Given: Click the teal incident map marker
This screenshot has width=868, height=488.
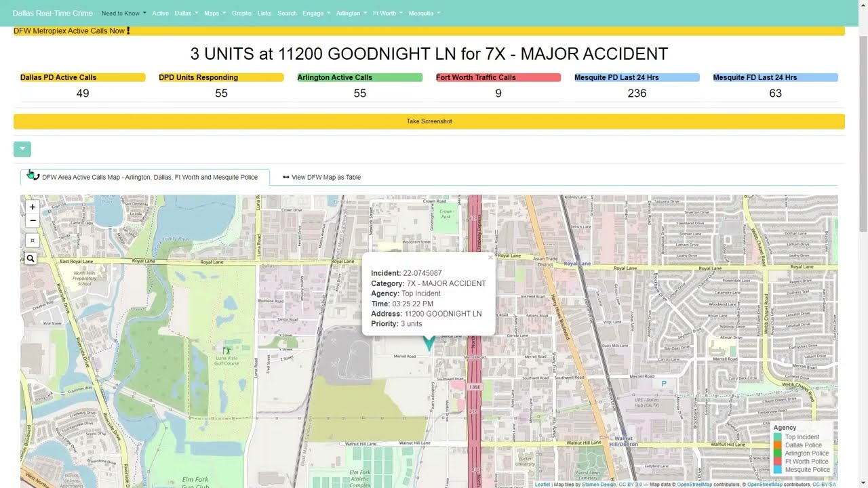Looking at the screenshot, I should pyautogui.click(x=429, y=342).
